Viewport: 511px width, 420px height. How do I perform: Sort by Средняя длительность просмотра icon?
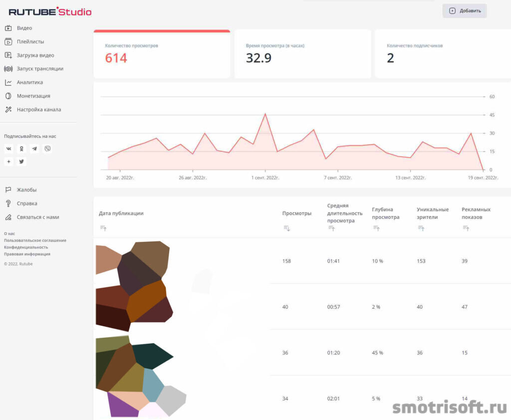[331, 228]
